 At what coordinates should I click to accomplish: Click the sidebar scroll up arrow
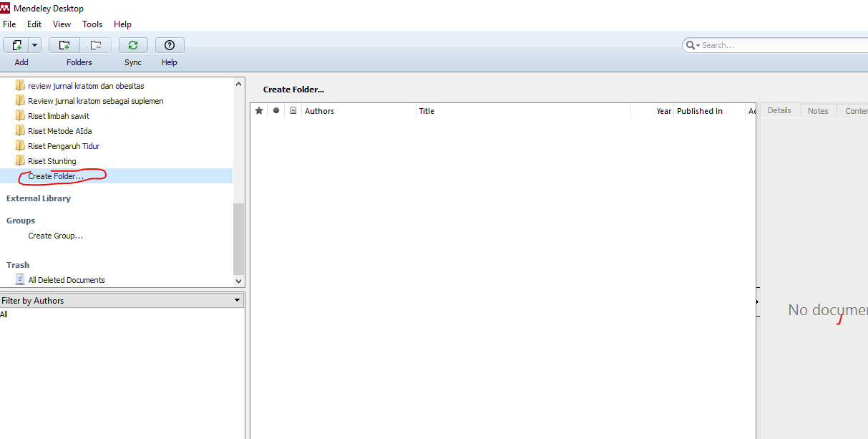tap(239, 84)
